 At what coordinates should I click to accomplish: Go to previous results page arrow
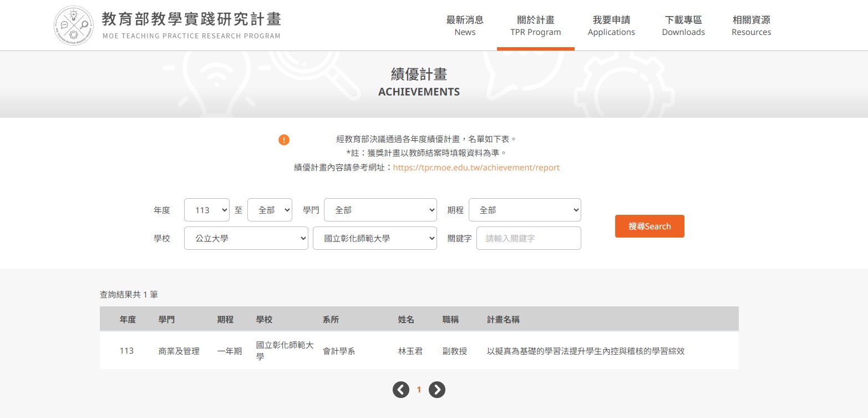tap(401, 390)
